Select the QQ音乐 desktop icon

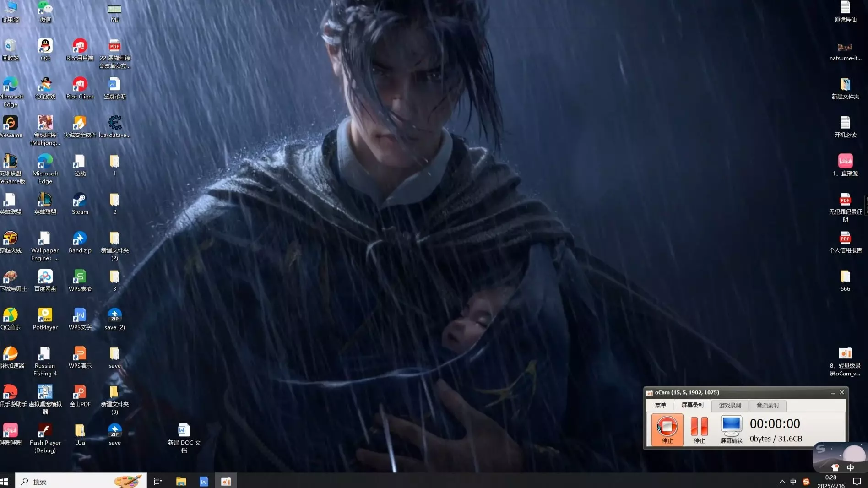click(x=11, y=319)
